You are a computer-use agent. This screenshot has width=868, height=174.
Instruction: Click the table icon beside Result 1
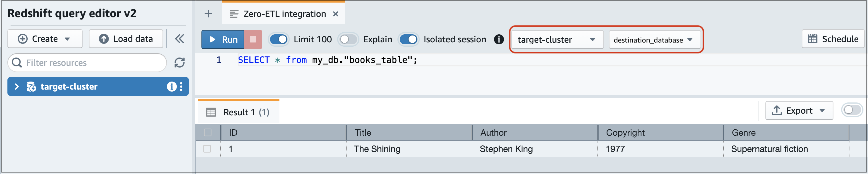(x=211, y=112)
